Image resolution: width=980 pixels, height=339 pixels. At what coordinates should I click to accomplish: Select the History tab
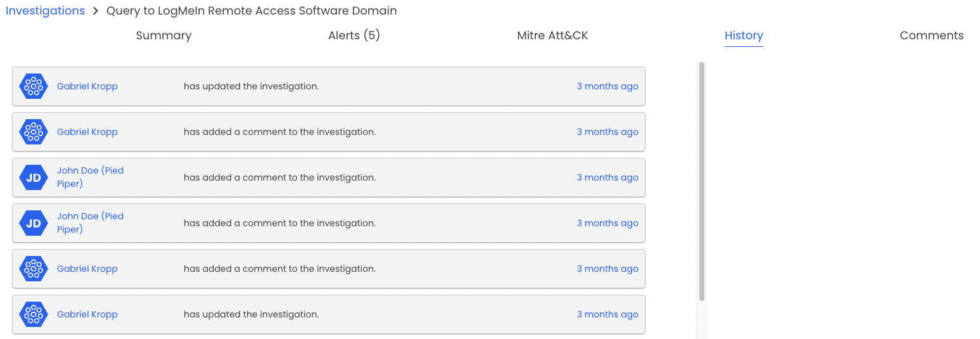[x=744, y=36]
